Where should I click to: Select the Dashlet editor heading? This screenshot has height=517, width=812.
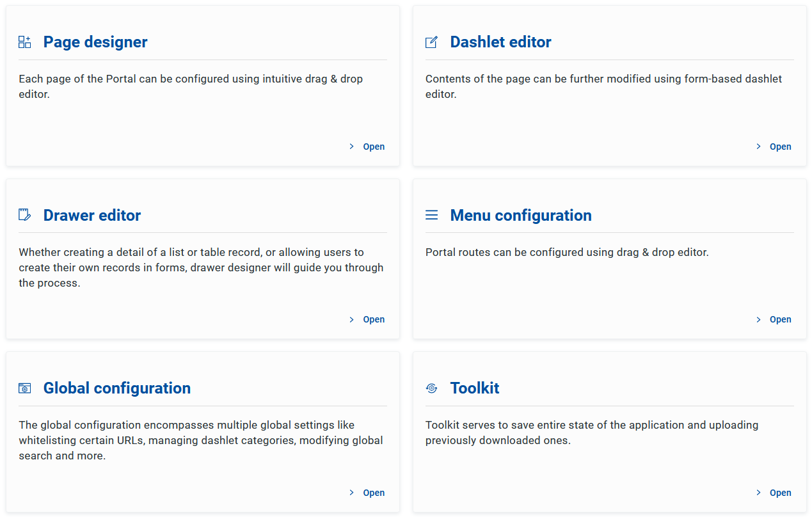tap(500, 42)
